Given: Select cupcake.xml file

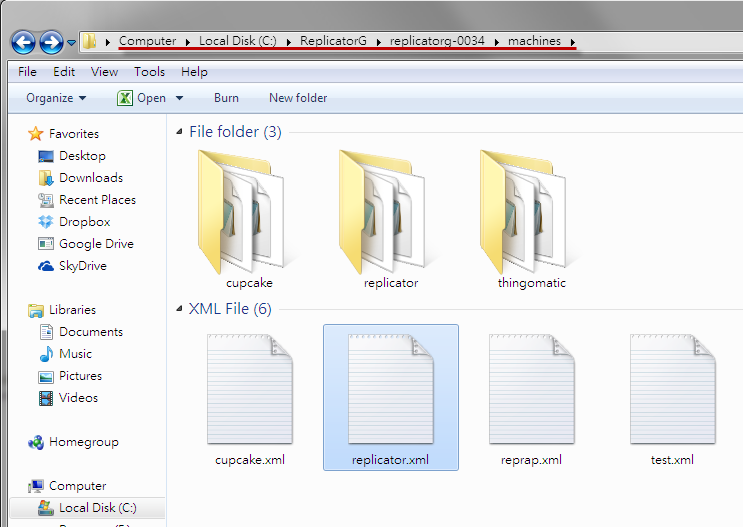Looking at the screenshot, I should pyautogui.click(x=250, y=399).
